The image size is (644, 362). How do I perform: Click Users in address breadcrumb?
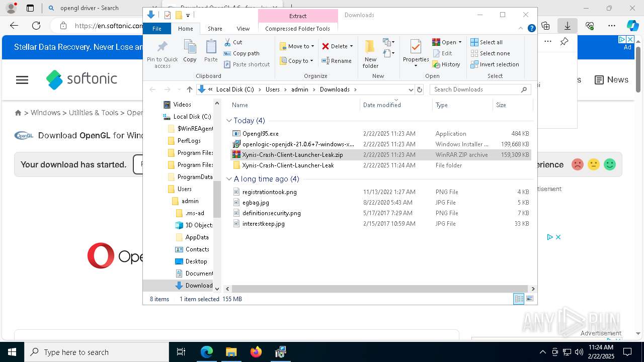[272, 89]
